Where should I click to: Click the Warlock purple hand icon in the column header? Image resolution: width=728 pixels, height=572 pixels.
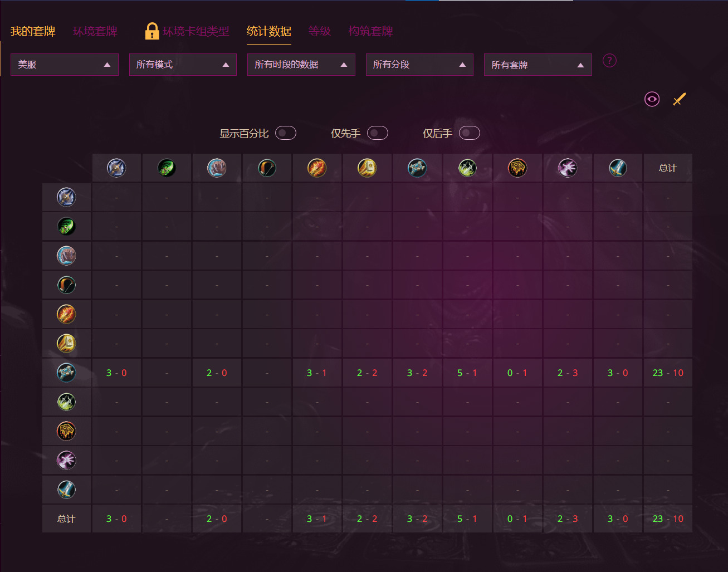pos(568,168)
